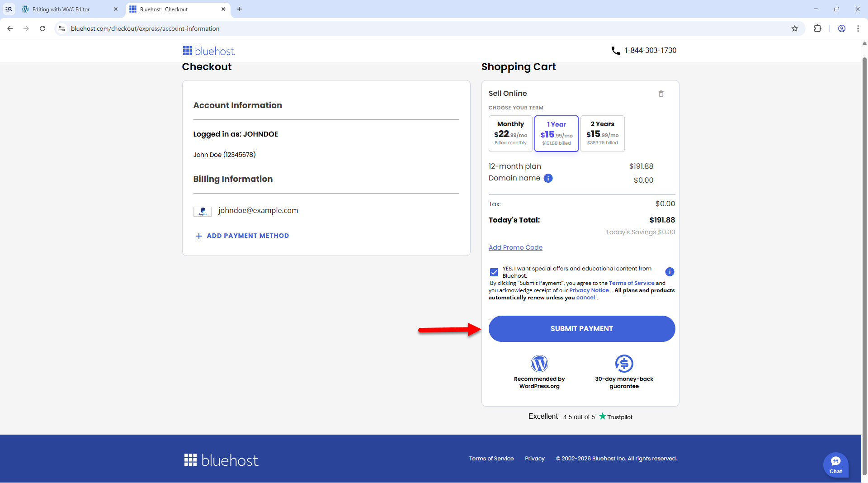Open the Privacy Notice link
Viewport: 868px width, 483px height.
(x=589, y=290)
